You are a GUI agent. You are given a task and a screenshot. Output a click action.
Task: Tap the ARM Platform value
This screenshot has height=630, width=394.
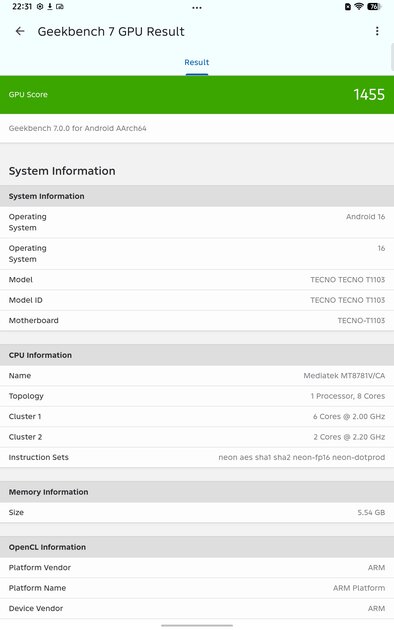359,588
